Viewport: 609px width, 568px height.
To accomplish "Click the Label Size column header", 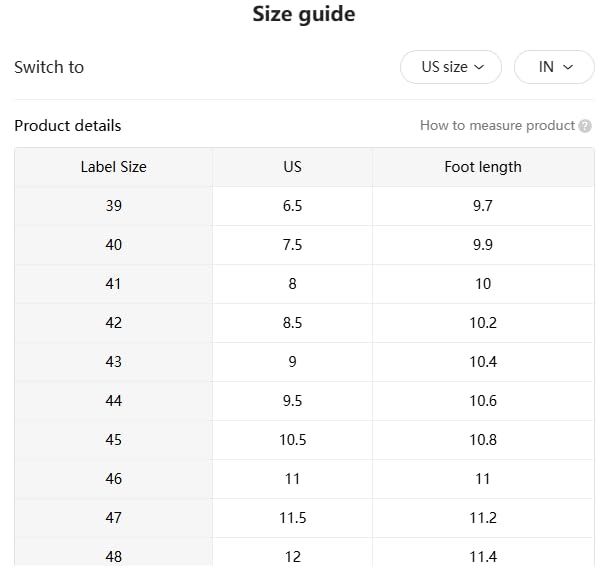I will (x=113, y=167).
